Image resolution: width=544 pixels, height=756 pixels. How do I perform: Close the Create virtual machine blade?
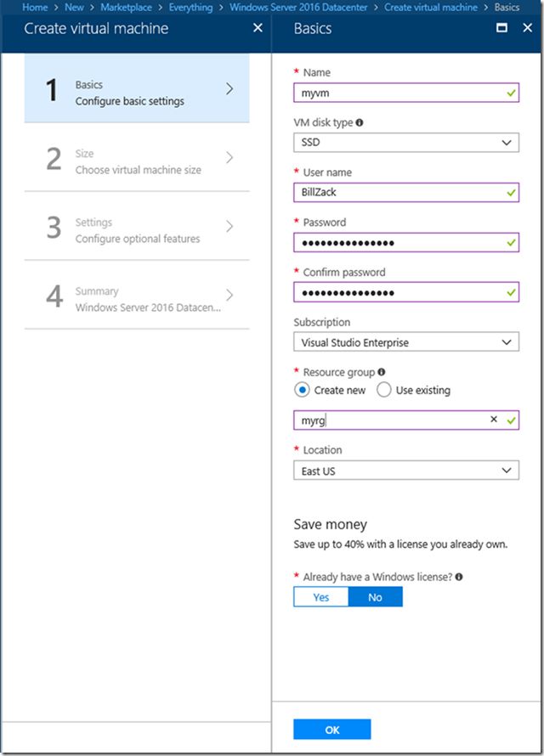pyautogui.click(x=258, y=28)
